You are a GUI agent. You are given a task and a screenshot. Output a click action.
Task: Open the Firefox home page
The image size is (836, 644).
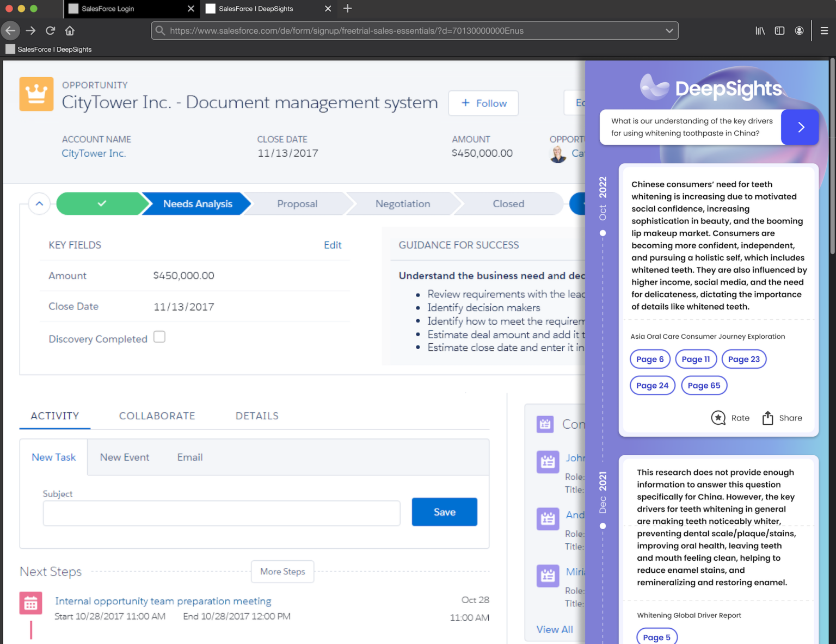click(x=70, y=30)
